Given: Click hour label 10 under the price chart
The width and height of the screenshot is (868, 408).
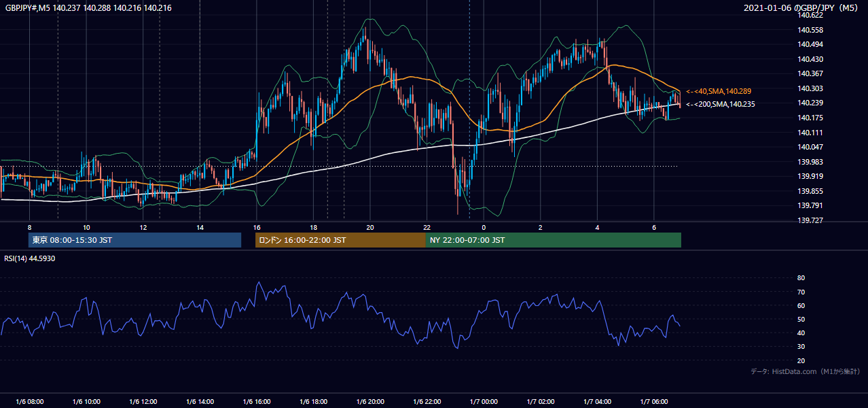Looking at the screenshot, I should coord(86,227).
